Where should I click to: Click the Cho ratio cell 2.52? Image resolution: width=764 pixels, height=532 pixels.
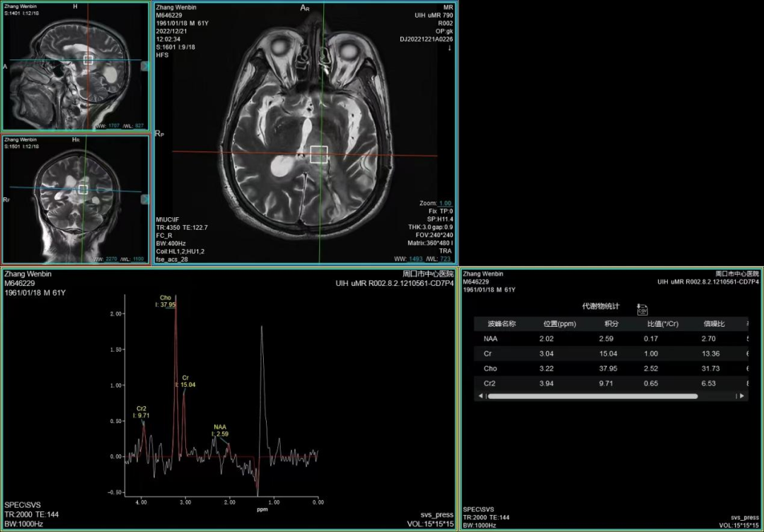[x=651, y=369]
